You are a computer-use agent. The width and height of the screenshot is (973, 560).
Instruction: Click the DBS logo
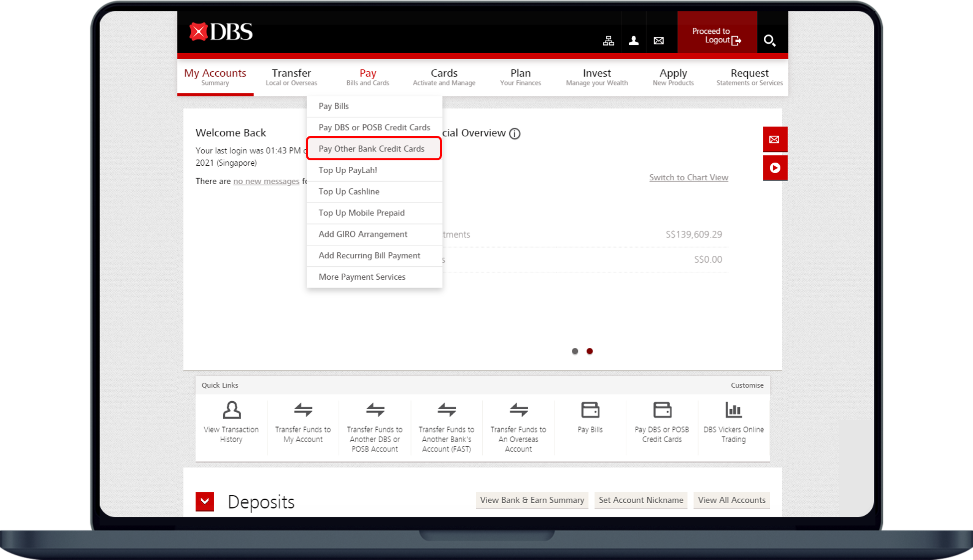click(221, 32)
